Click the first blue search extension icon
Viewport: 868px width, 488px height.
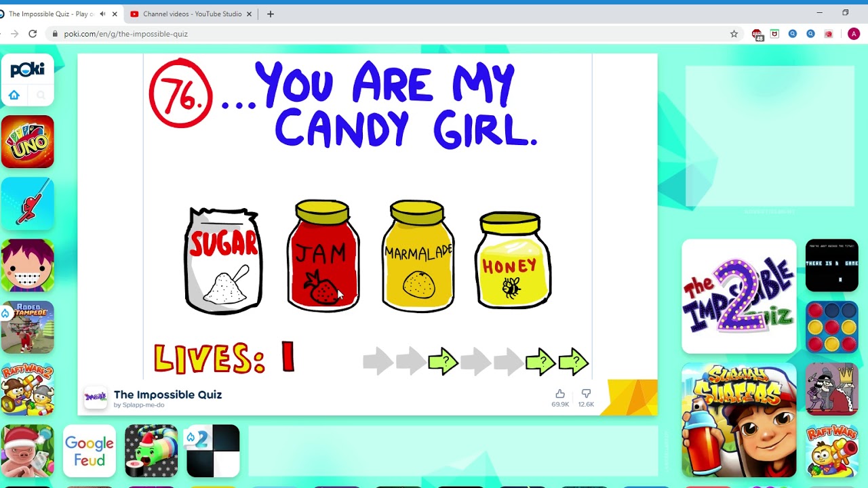793,34
